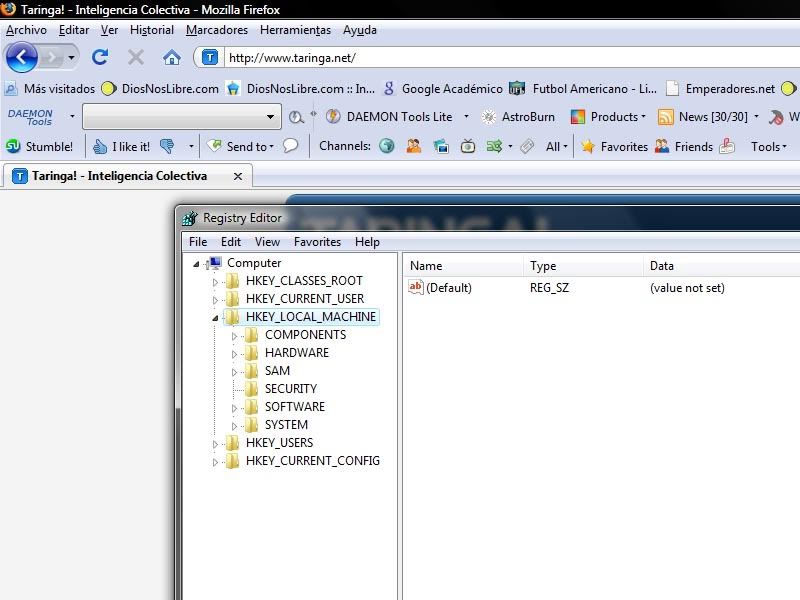Viewport: 800px width, 600px height.
Task: Open the Futbol Americano bookmark
Action: coord(583,89)
